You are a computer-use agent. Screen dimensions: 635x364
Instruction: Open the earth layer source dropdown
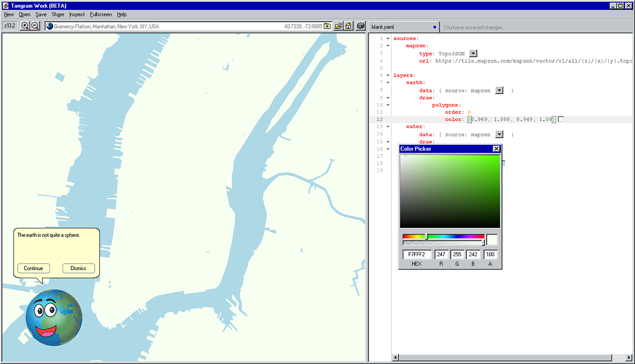pyautogui.click(x=499, y=90)
